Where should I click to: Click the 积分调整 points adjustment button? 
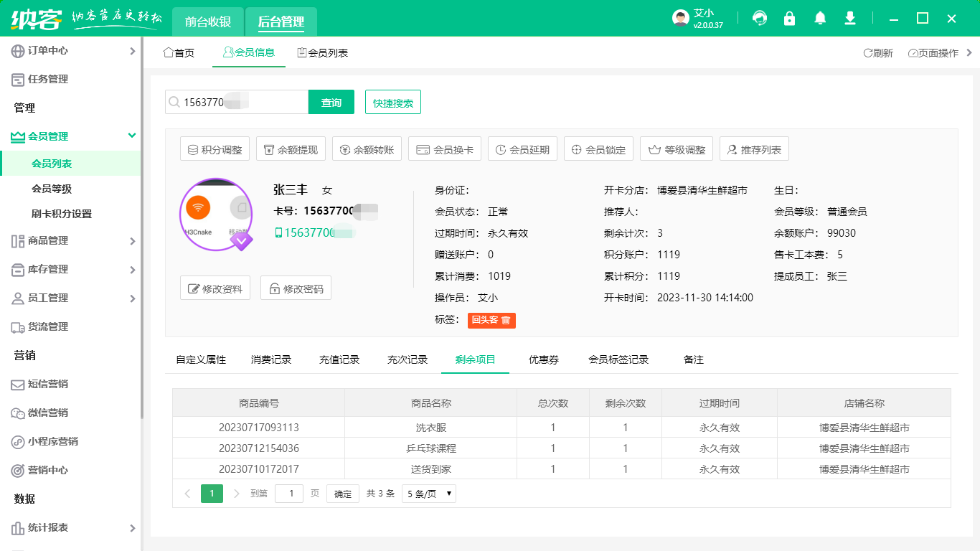(x=215, y=150)
